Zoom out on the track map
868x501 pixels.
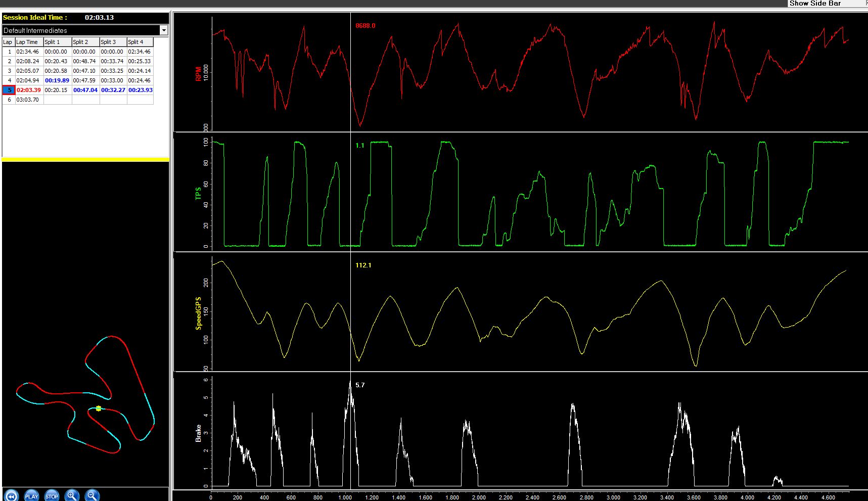pyautogui.click(x=92, y=495)
